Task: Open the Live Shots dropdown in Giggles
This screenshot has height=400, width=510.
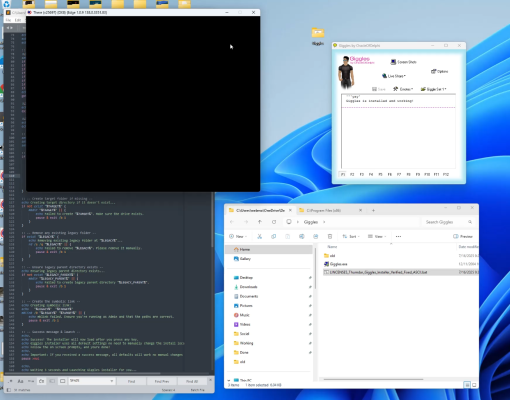Action: [x=394, y=76]
